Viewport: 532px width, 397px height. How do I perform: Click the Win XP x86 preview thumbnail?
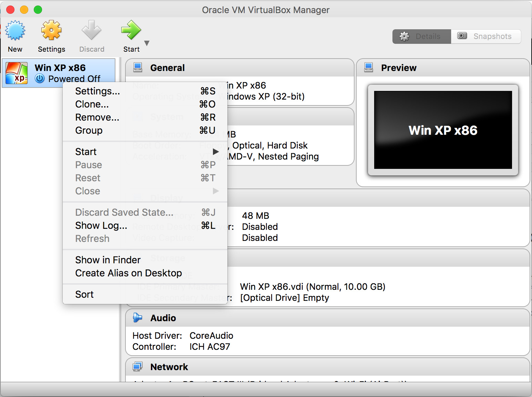click(x=443, y=130)
